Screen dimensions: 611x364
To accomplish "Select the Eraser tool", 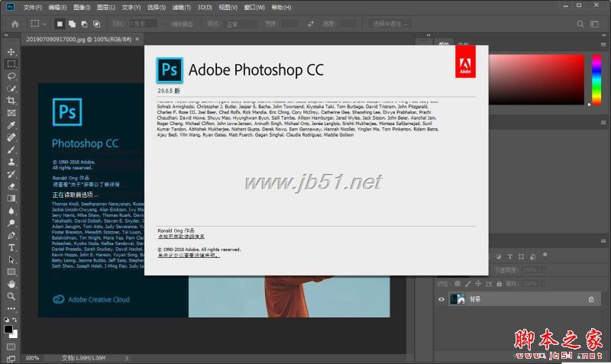I will pyautogui.click(x=11, y=186).
